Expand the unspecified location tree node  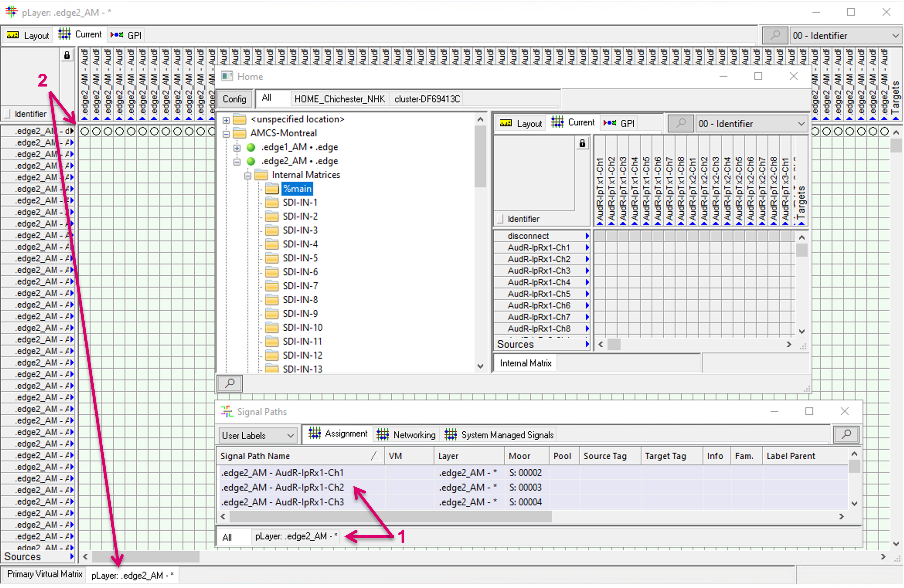point(226,120)
